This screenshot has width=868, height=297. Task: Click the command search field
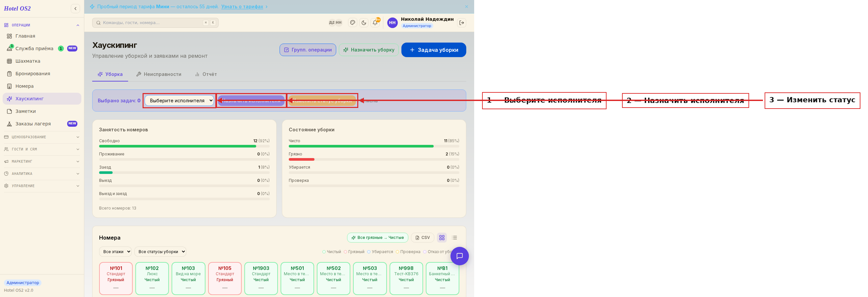[x=155, y=23]
